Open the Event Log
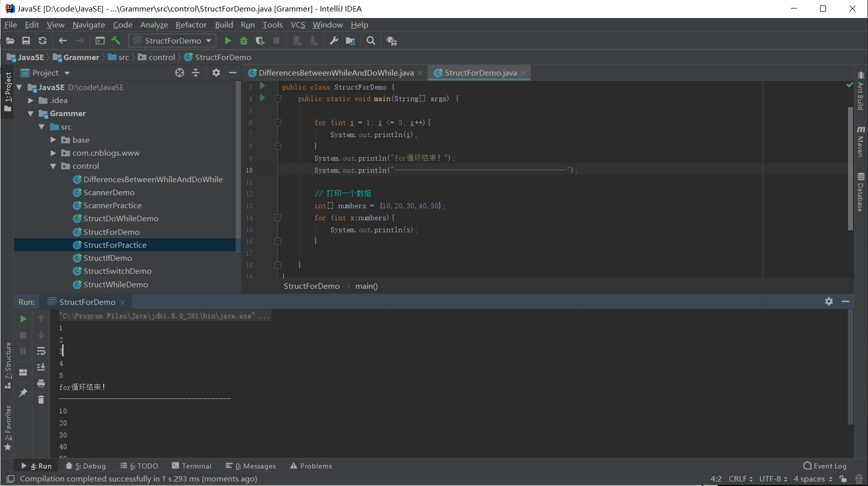 (x=825, y=466)
